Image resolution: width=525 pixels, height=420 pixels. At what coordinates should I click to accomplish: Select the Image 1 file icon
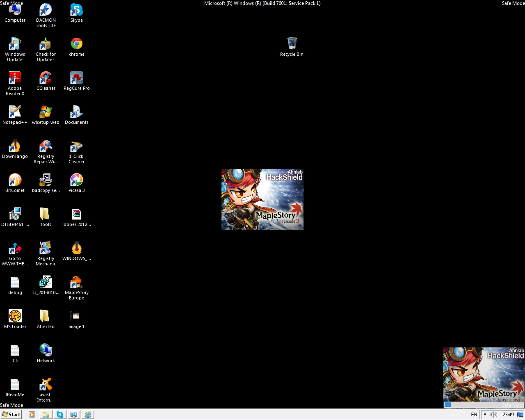(76, 319)
